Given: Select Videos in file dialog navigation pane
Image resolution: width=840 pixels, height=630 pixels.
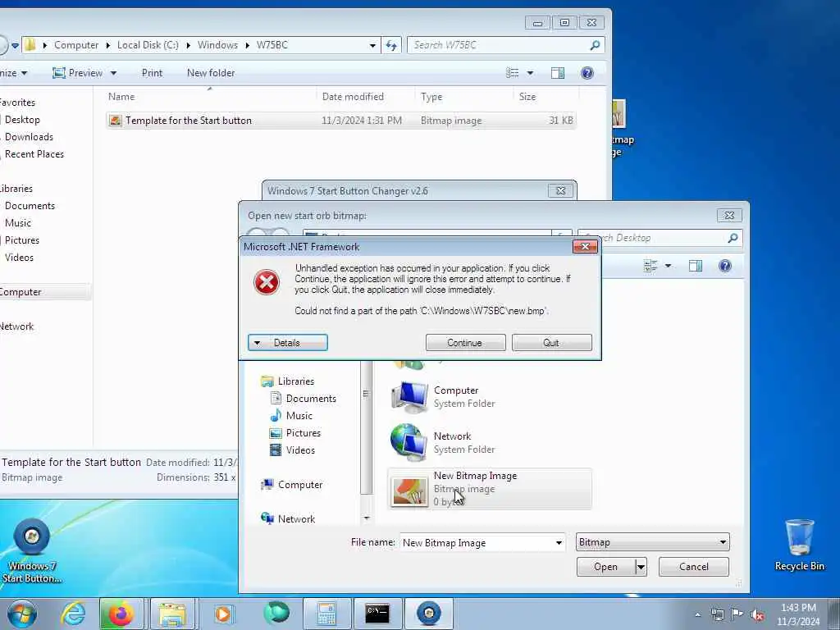Looking at the screenshot, I should (300, 450).
